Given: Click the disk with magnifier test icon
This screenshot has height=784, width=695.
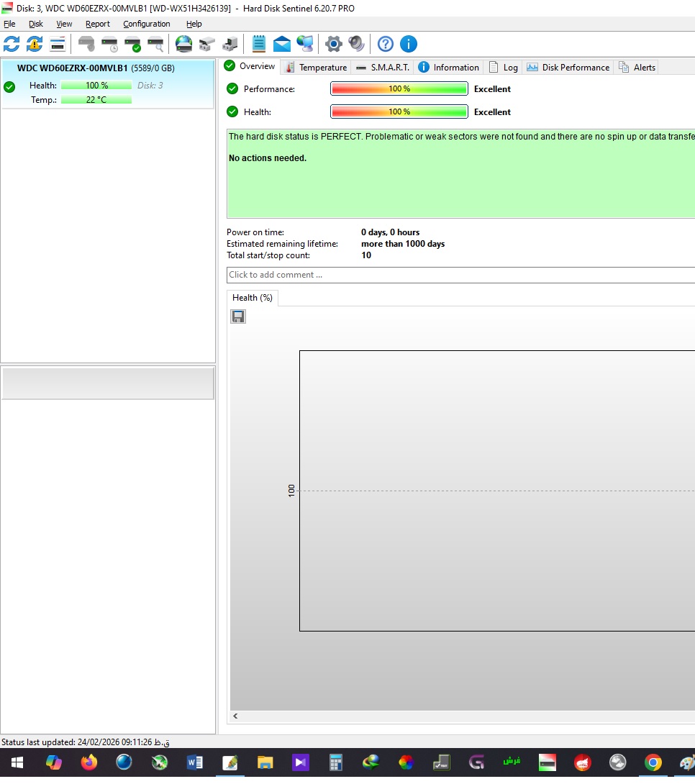Looking at the screenshot, I should click(155, 44).
